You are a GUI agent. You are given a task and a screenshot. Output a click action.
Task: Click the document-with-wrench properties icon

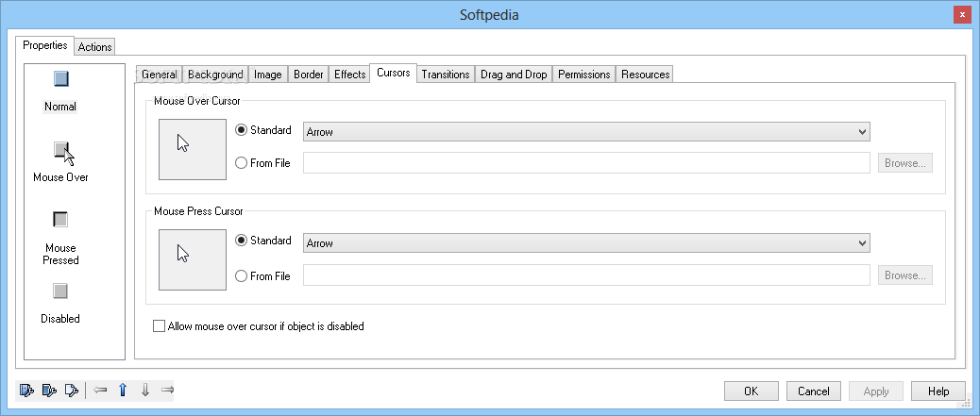(72, 391)
